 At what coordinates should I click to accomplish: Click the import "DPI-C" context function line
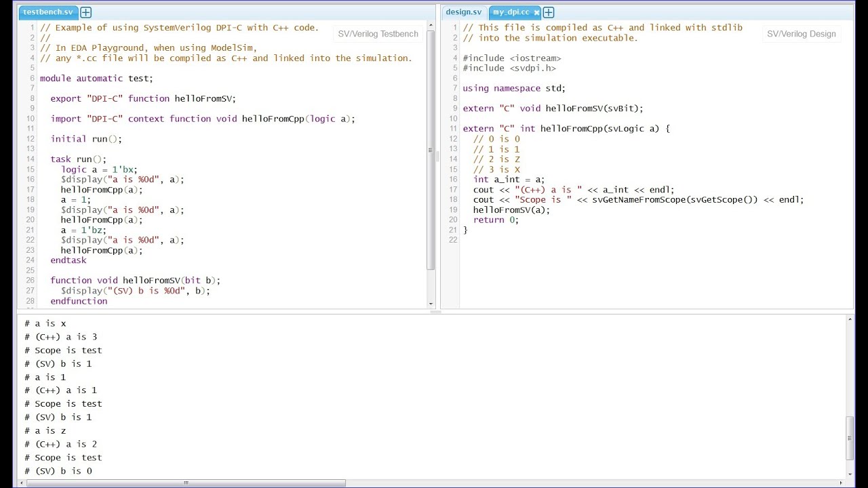[x=203, y=119]
